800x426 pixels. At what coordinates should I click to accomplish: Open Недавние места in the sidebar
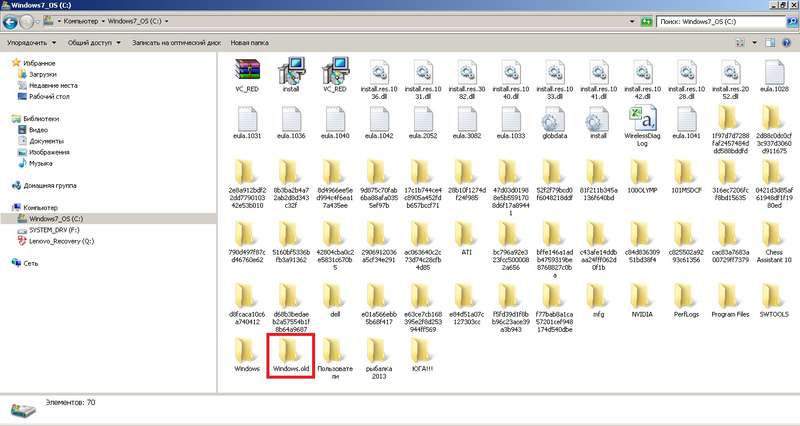[x=54, y=85]
